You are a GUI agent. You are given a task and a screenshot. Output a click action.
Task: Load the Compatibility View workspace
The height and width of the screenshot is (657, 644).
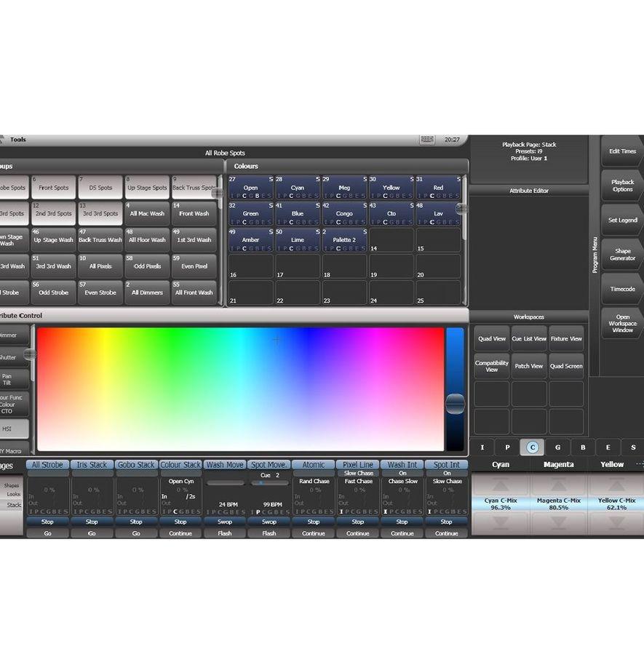[x=492, y=366]
